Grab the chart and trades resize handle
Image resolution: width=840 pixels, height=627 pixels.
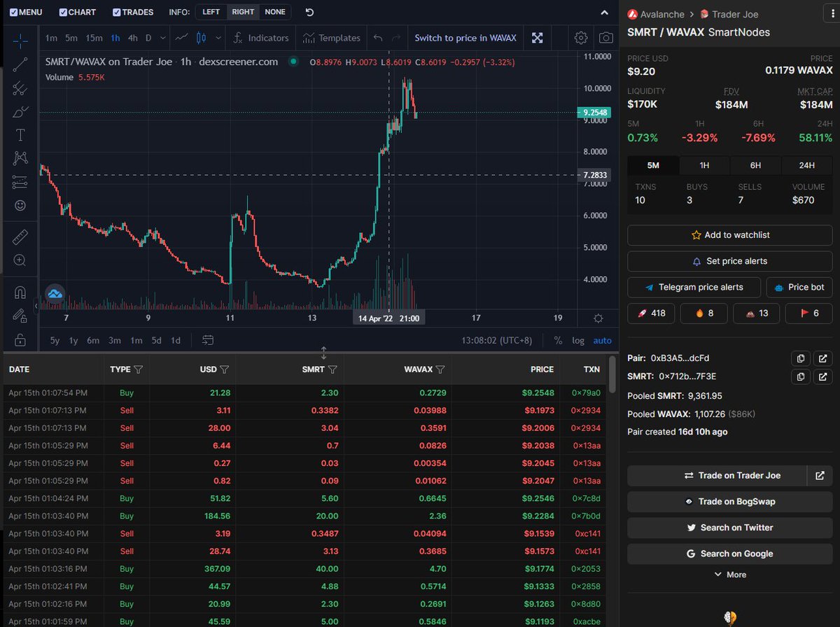pyautogui.click(x=323, y=353)
